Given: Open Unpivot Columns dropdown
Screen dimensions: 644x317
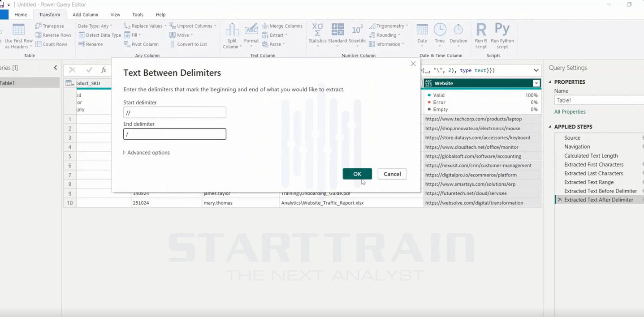Looking at the screenshot, I should (193, 26).
